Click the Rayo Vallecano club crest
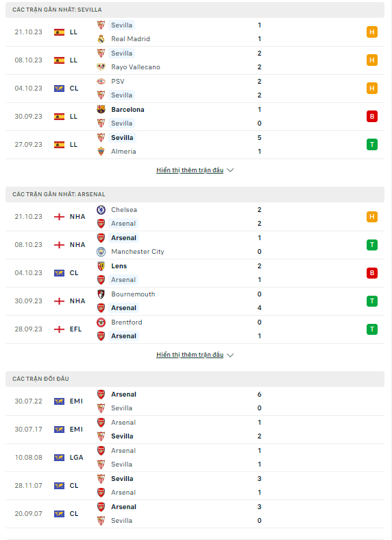Screen dimensions: 392x540 point(101,67)
